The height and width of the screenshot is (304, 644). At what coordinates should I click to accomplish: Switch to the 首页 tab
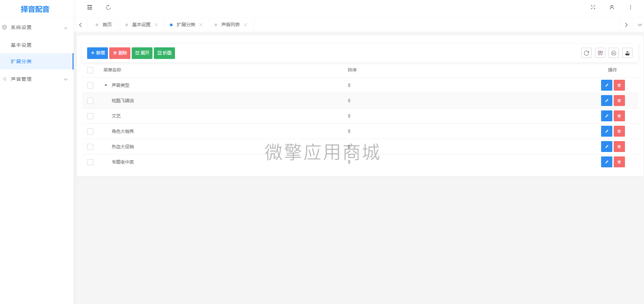pyautogui.click(x=104, y=25)
